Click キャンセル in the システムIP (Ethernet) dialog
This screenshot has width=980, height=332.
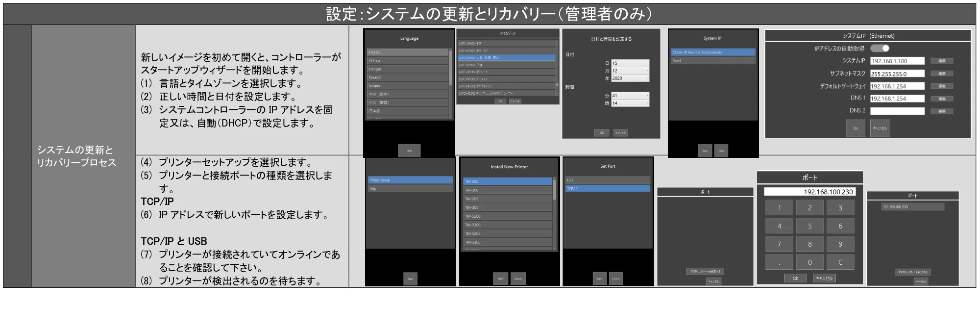point(880,128)
